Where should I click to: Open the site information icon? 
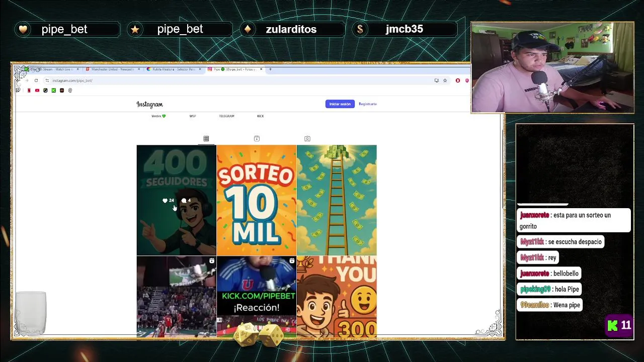pos(47,80)
